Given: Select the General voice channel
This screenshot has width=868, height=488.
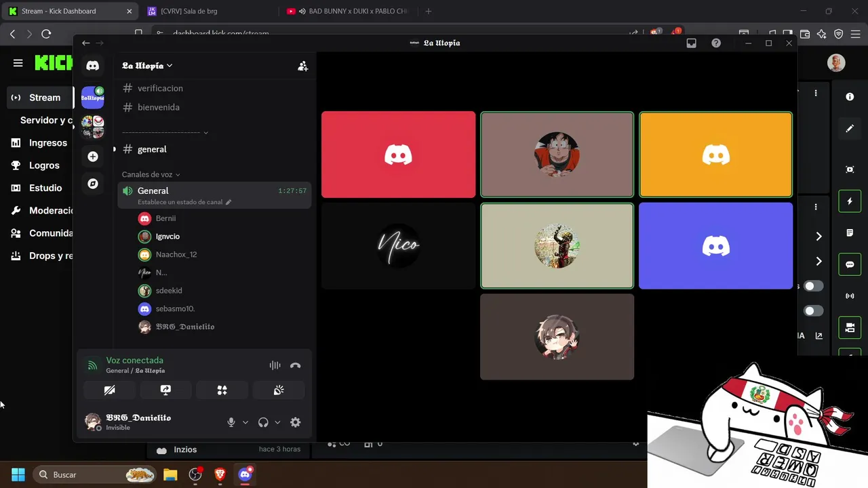Looking at the screenshot, I should click(x=214, y=195).
